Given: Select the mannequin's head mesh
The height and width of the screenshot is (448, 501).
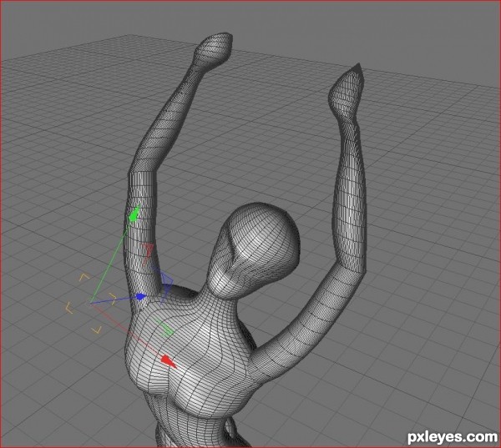Looking at the screenshot, I should 254,249.
